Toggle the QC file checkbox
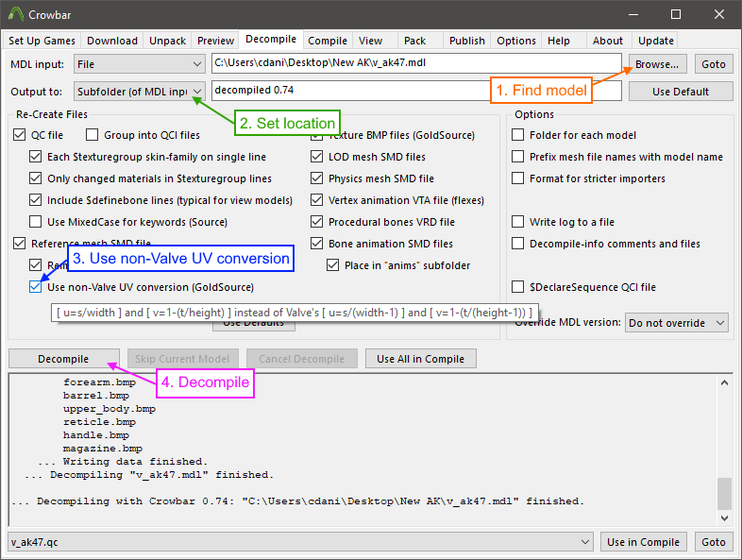 [x=20, y=135]
